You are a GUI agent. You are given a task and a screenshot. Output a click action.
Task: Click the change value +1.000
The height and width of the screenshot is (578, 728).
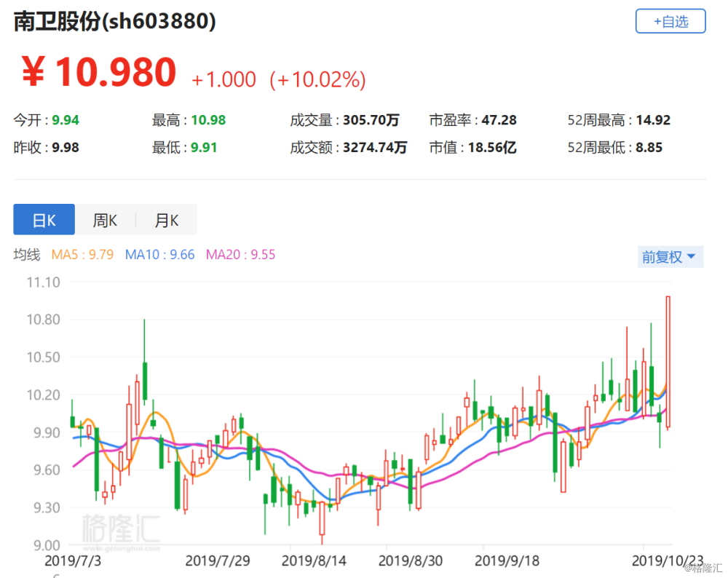click(223, 79)
